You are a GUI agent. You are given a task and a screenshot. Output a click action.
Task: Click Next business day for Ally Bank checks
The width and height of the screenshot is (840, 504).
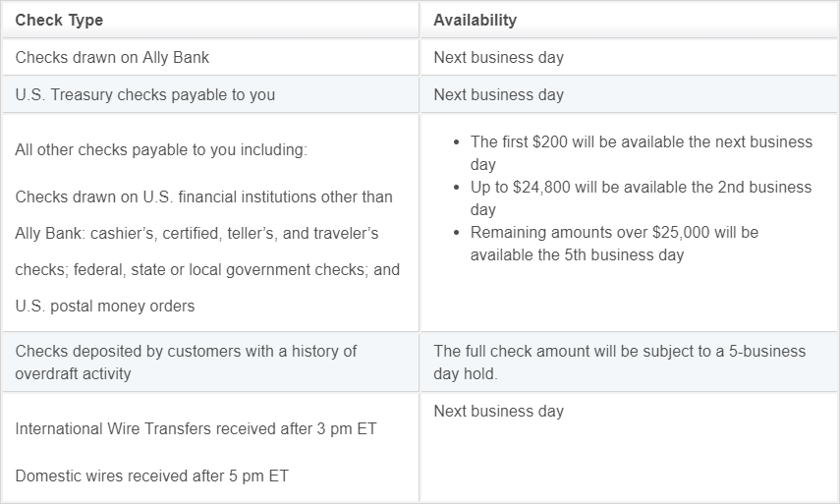click(498, 57)
